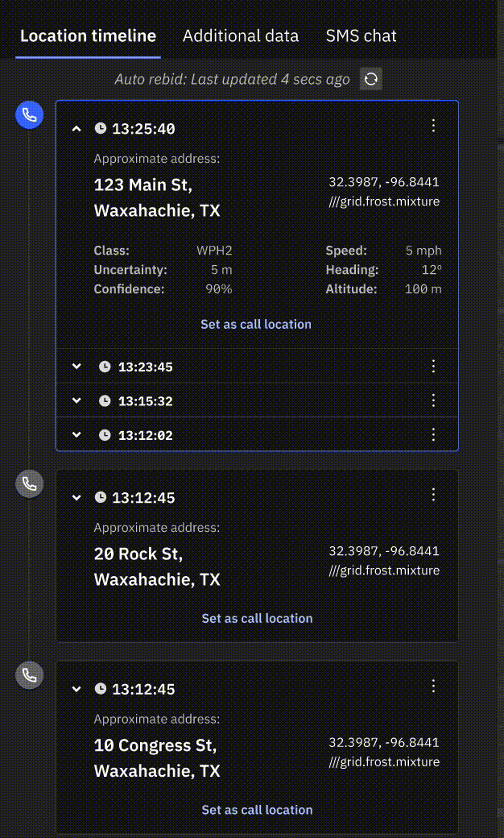Select the blue phone call icon

tap(29, 115)
